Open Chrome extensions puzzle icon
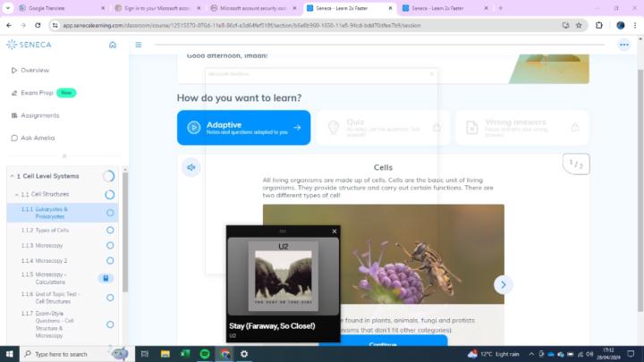This screenshot has width=644, height=362. (x=598, y=25)
